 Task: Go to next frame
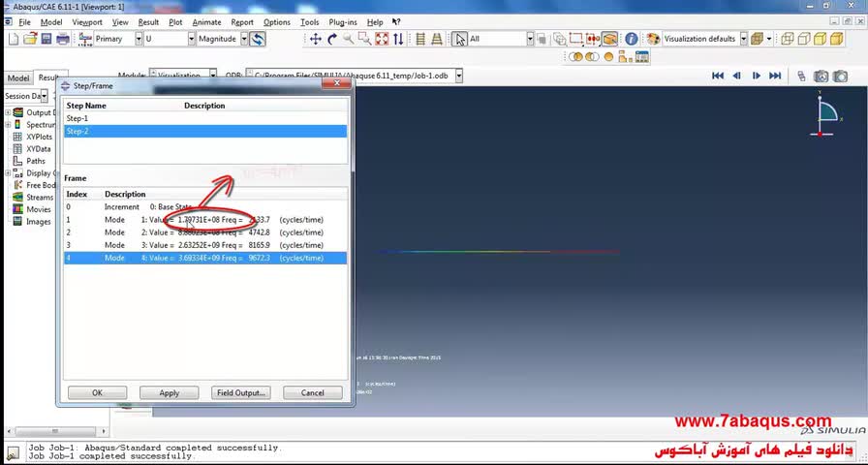click(x=757, y=76)
